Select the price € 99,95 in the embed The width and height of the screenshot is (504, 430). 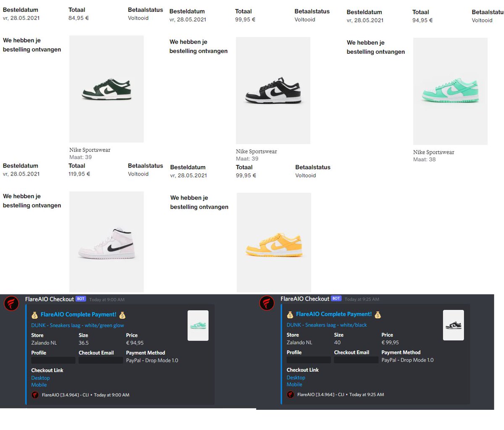(x=390, y=343)
